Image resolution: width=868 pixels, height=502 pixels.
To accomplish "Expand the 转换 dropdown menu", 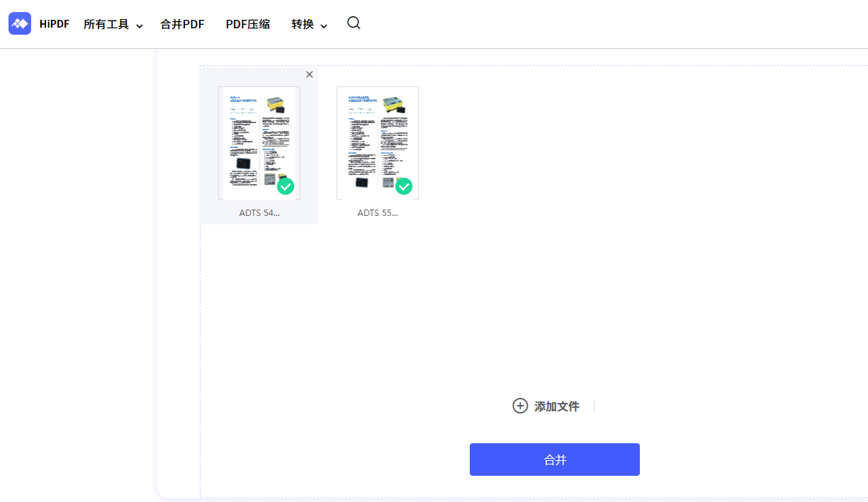I will click(x=309, y=23).
